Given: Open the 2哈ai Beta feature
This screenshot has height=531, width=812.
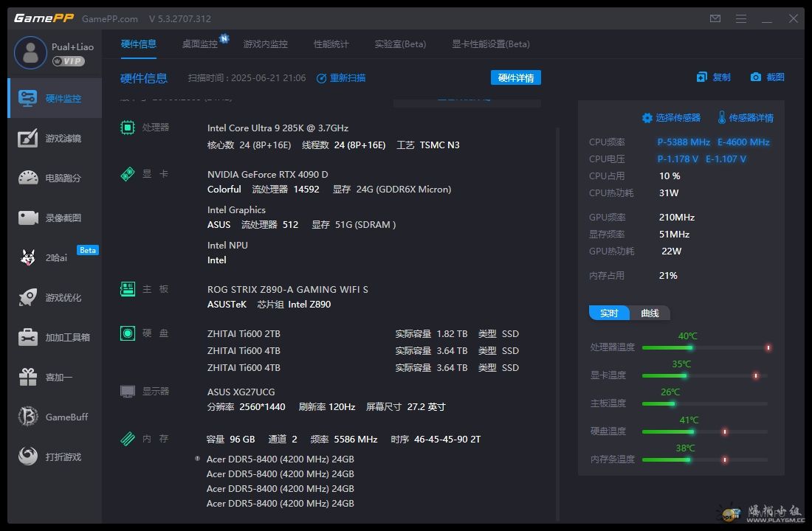Looking at the screenshot, I should (55, 257).
